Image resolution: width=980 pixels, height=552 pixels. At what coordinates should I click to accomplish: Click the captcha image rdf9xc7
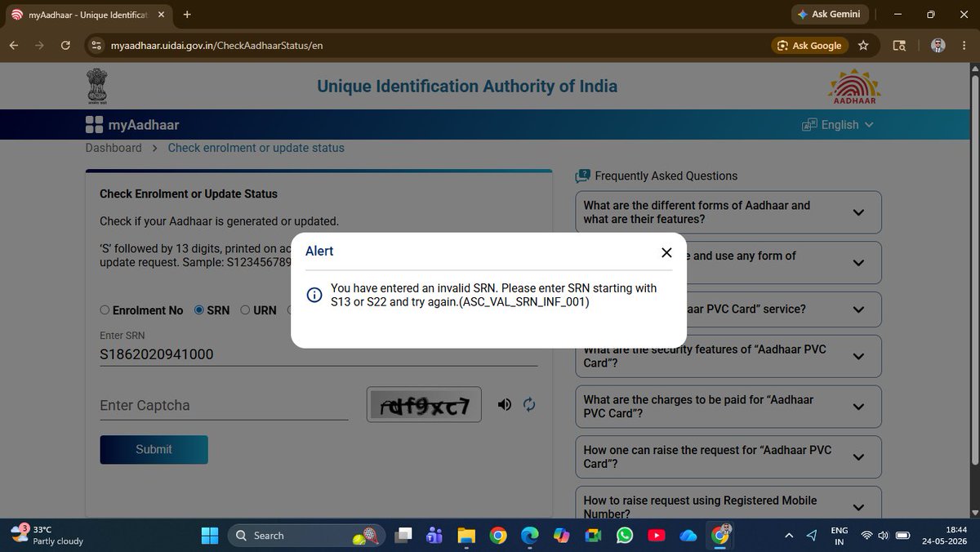[x=424, y=404]
